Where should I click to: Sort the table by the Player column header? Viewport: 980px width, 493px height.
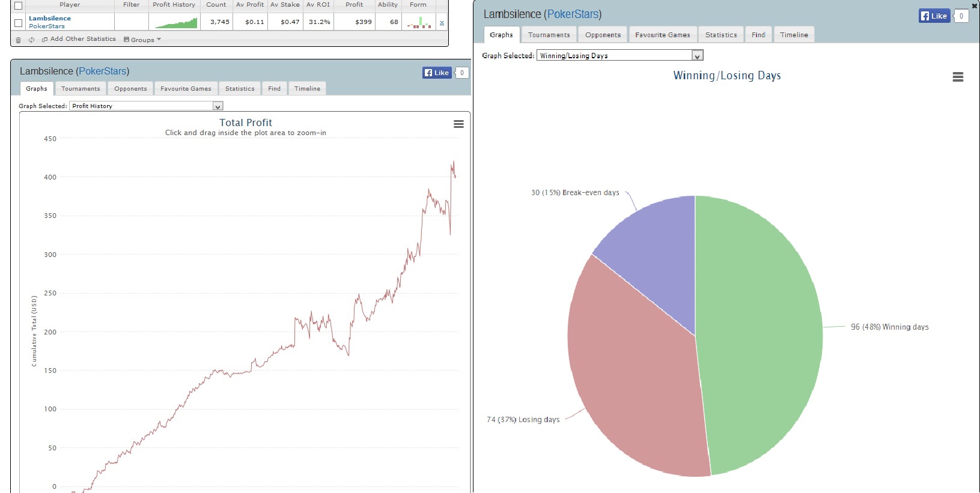click(x=70, y=5)
